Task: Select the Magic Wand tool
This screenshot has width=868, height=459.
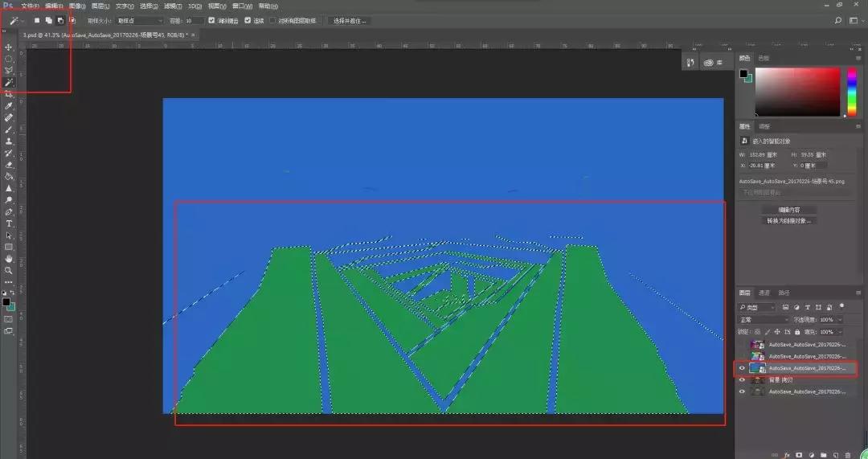Action: pyautogui.click(x=9, y=83)
